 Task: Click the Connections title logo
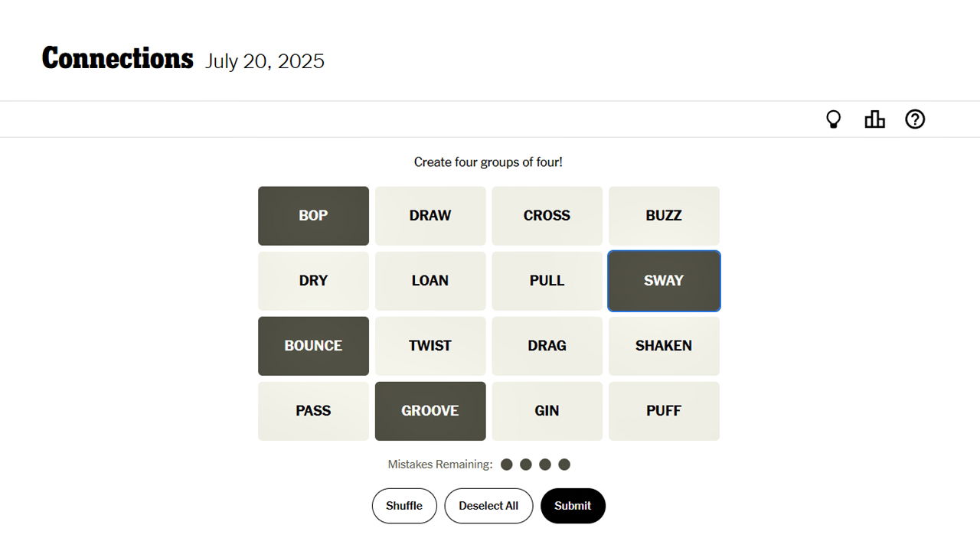[x=118, y=59]
